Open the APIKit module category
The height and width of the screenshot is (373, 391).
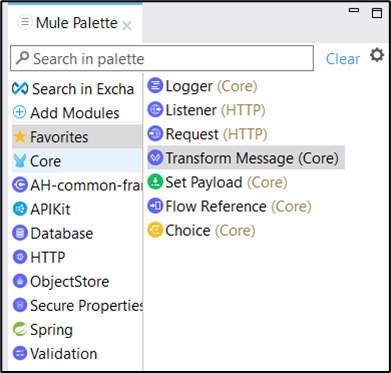pos(42,209)
